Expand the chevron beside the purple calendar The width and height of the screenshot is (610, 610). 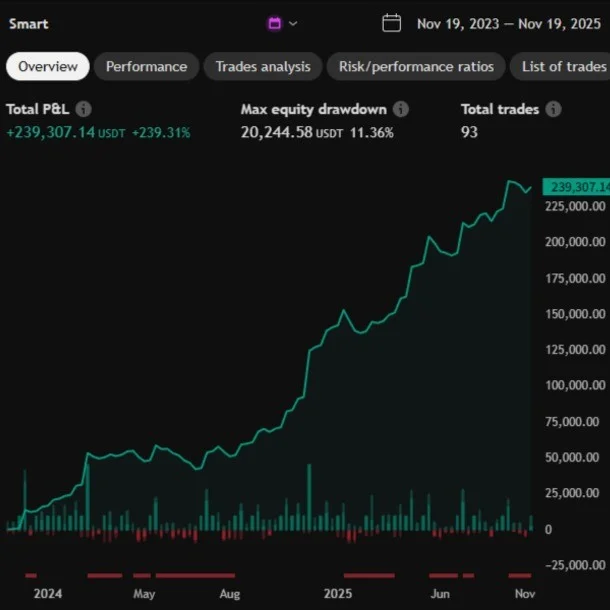[x=293, y=23]
